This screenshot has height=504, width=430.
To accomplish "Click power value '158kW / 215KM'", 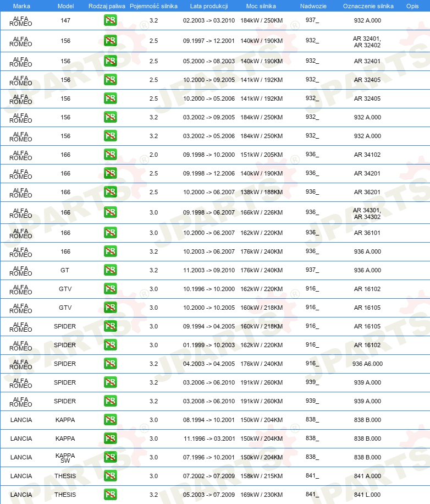I will [261, 476].
